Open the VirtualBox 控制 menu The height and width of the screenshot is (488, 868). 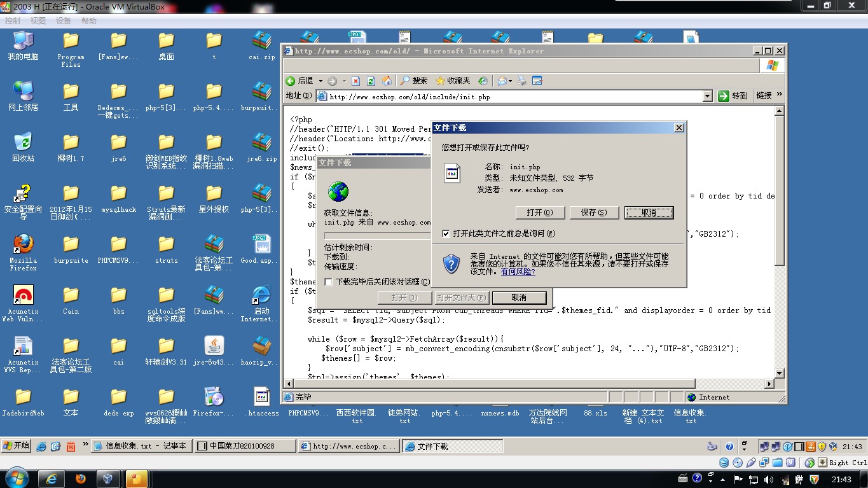coord(13,21)
